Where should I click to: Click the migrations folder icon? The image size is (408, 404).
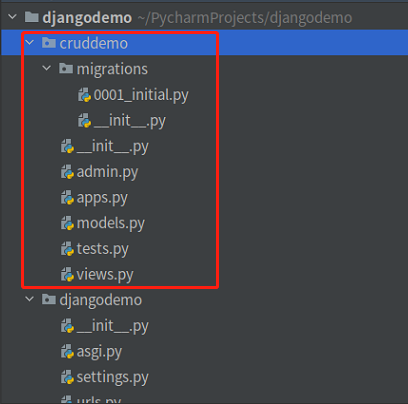[66, 68]
